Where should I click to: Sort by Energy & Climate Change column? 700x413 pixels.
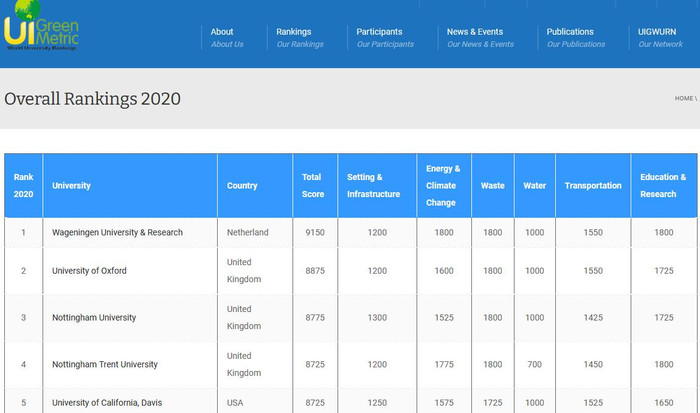(443, 185)
